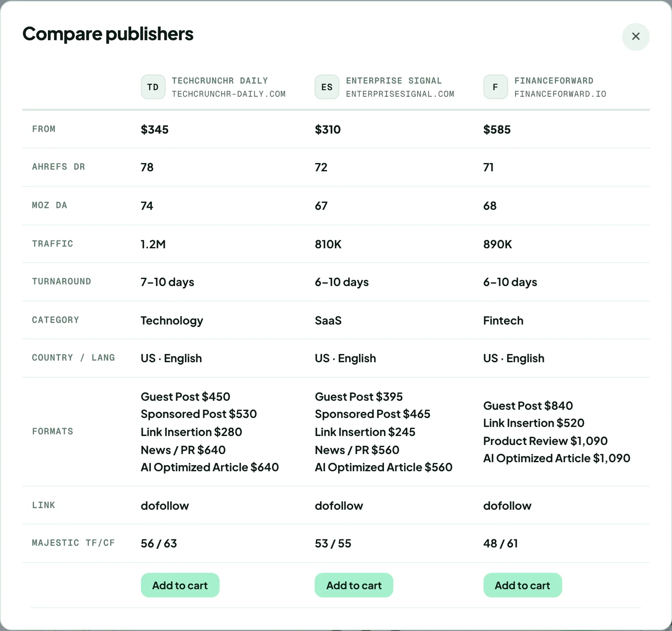Click the SaaS category value

click(328, 321)
